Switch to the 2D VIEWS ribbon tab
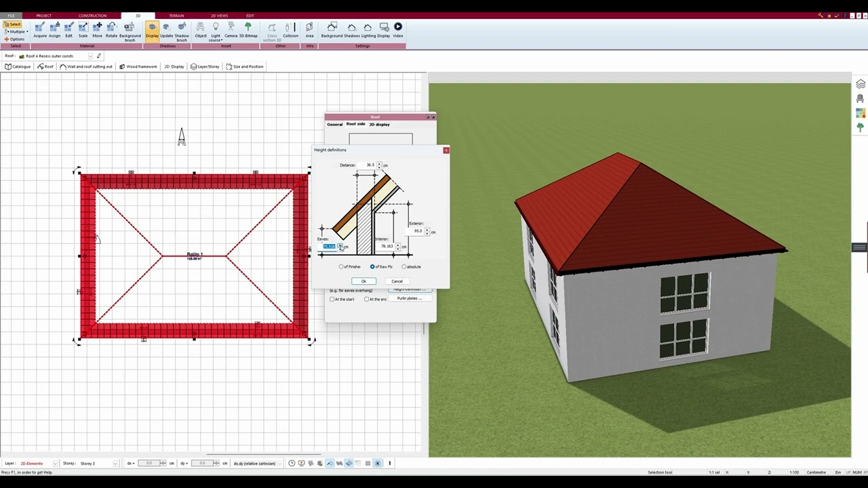 tap(219, 16)
